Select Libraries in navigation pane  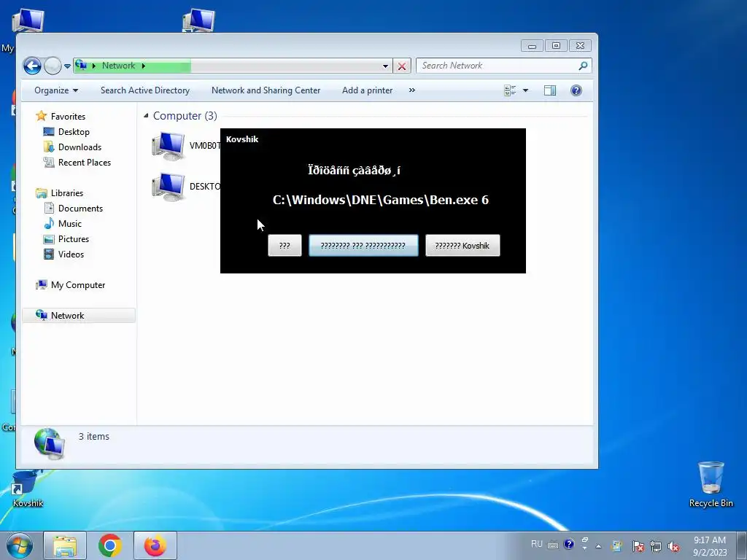60,192
